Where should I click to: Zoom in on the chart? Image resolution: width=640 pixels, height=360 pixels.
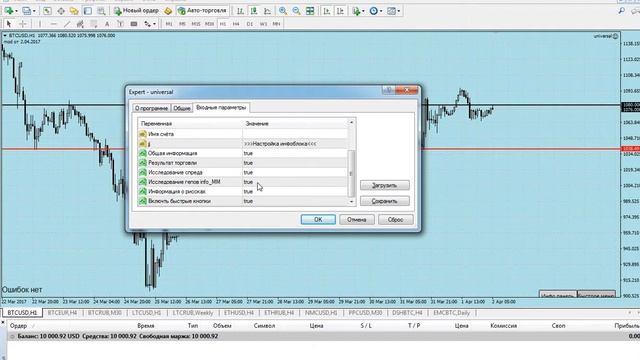[282, 11]
